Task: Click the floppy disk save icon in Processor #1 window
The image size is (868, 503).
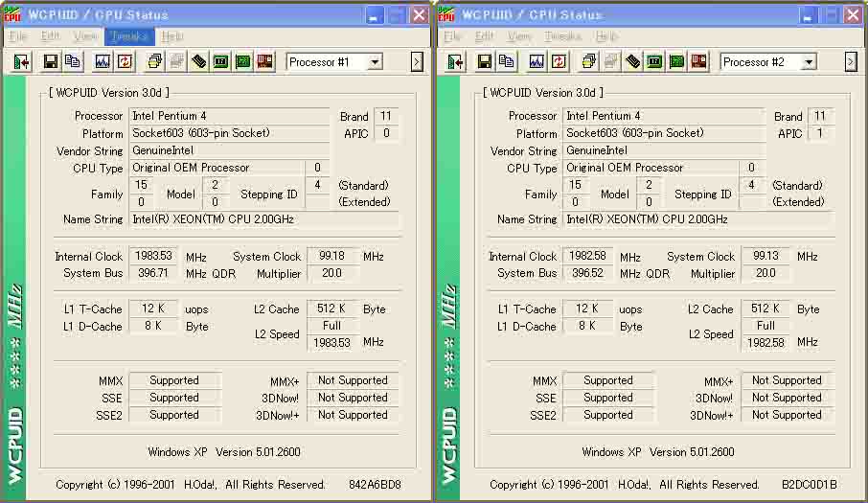Action: point(51,61)
